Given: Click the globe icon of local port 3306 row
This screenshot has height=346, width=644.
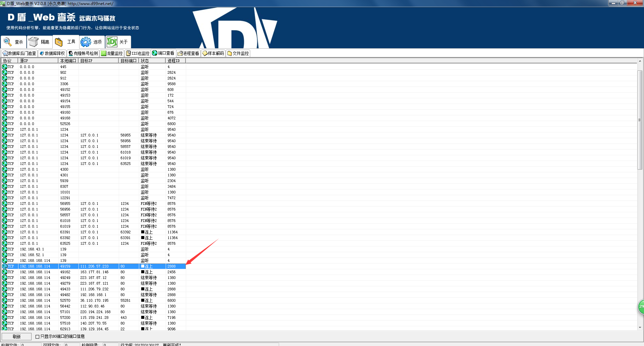Looking at the screenshot, I should (x=5, y=84).
